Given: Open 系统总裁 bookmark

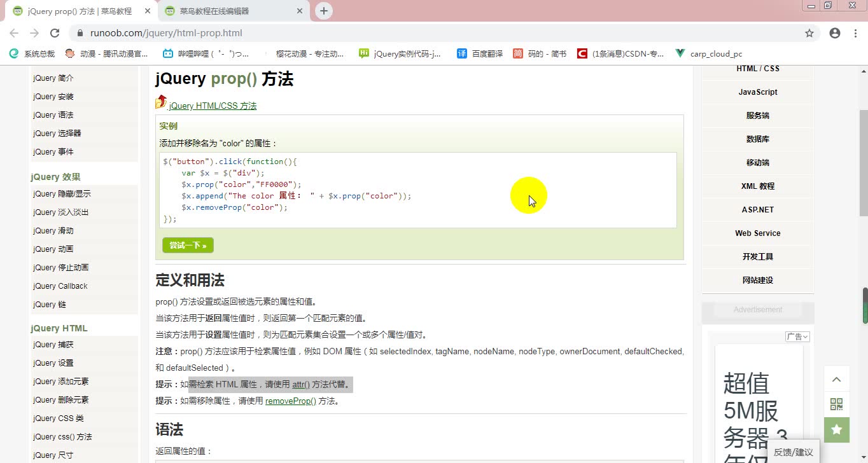Looking at the screenshot, I should (x=32, y=54).
